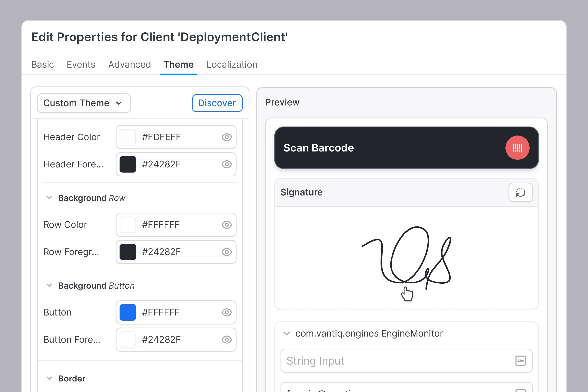Click the signature reset refresh icon
Image resolution: width=588 pixels, height=392 pixels.
(520, 192)
